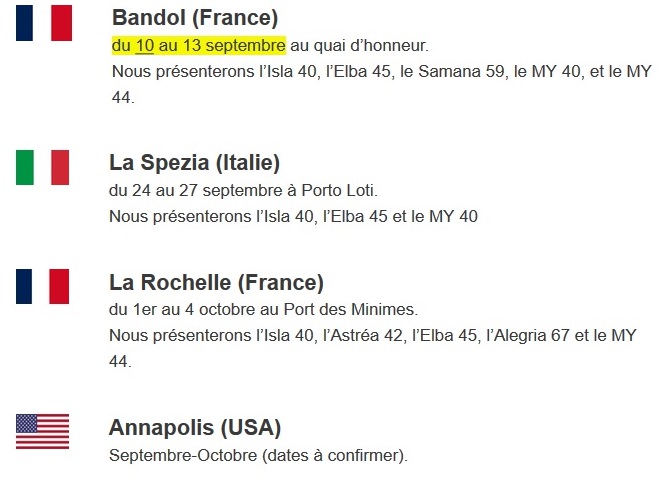659x489 pixels.
Task: Click the underlined number 10 in Bandol dates
Action: pyautogui.click(x=145, y=45)
